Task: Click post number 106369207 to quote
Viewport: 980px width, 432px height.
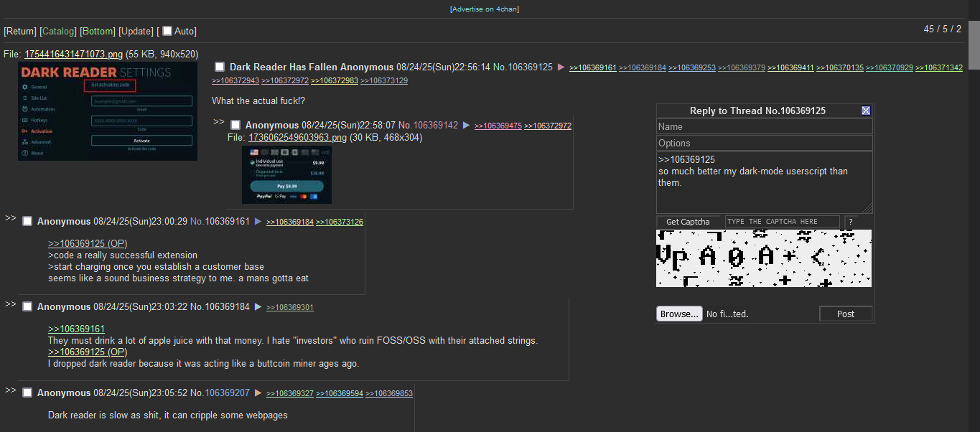Action: point(228,393)
